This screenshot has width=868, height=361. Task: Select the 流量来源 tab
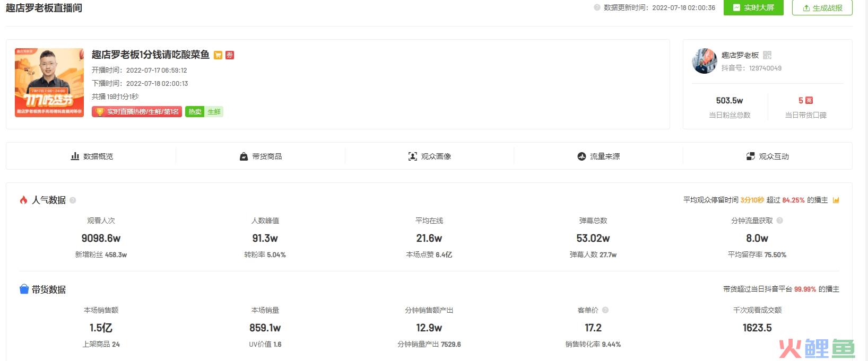[598, 156]
